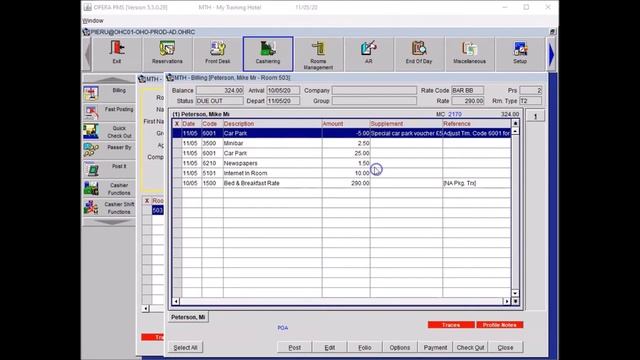Click the Description column header
This screenshot has width=640, height=360.
(x=272, y=124)
